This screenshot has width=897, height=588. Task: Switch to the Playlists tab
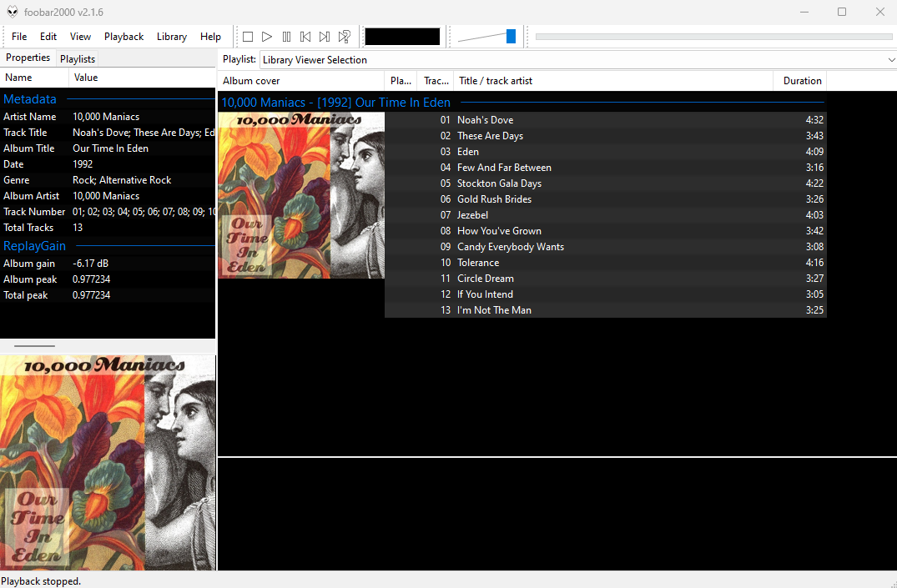(x=78, y=59)
